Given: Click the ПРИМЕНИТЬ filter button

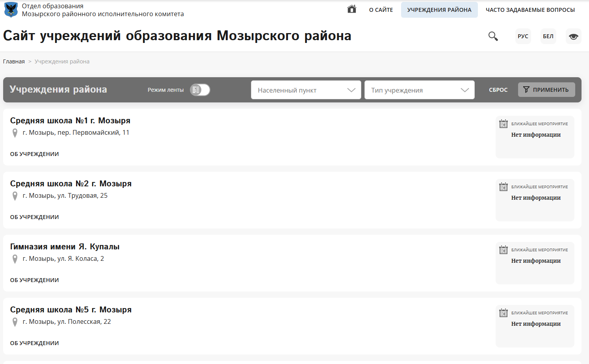Looking at the screenshot, I should [546, 90].
